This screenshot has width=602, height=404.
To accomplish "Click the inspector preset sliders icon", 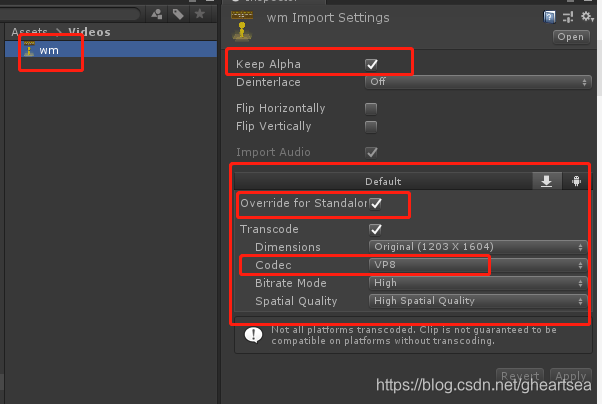I will click(568, 17).
